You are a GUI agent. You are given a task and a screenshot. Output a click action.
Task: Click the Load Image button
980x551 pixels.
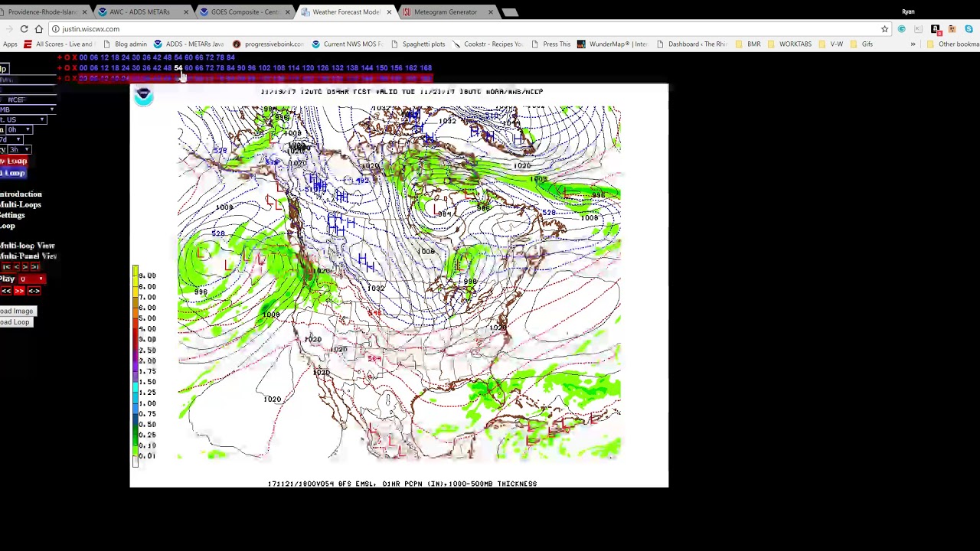pyautogui.click(x=17, y=311)
